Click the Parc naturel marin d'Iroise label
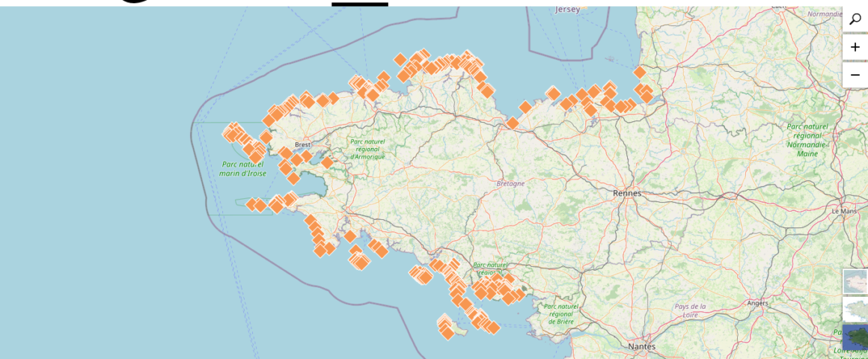Viewport: 868px width, 359px height. (242, 169)
